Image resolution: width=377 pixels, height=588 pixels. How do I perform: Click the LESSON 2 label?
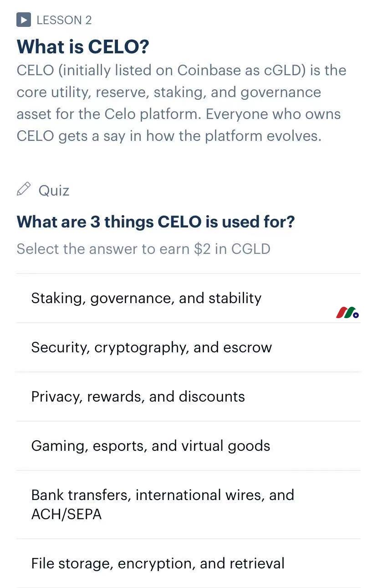64,20
